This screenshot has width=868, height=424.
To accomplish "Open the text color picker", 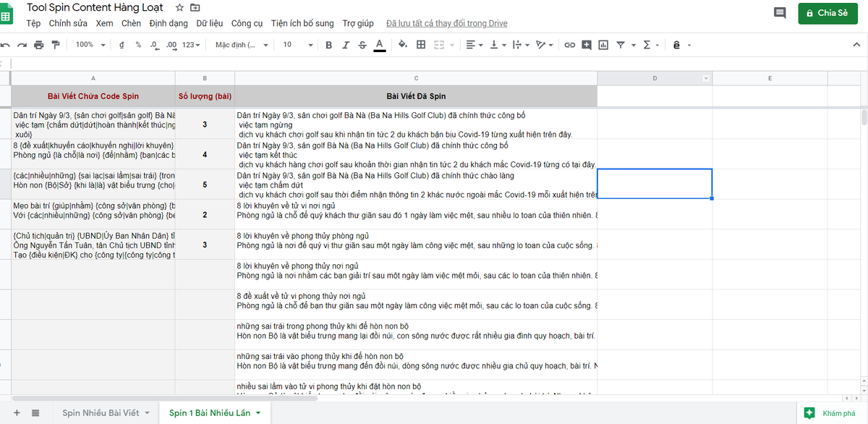I will pyautogui.click(x=379, y=45).
